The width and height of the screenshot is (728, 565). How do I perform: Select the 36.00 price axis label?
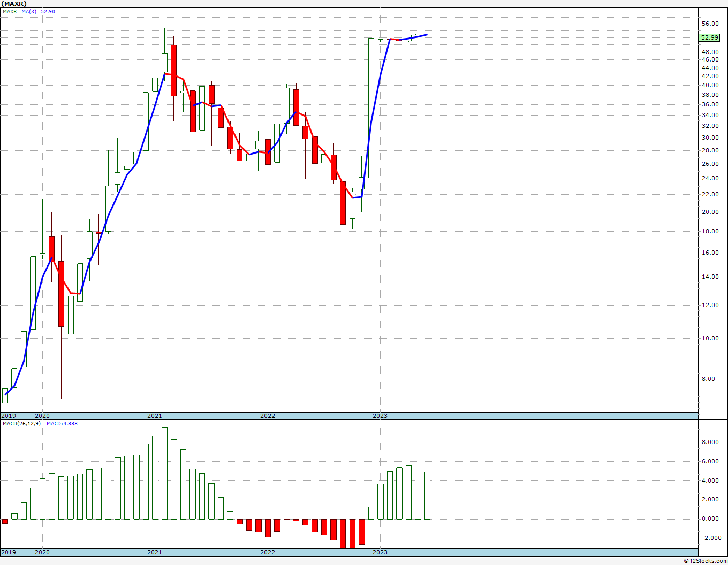pos(710,105)
